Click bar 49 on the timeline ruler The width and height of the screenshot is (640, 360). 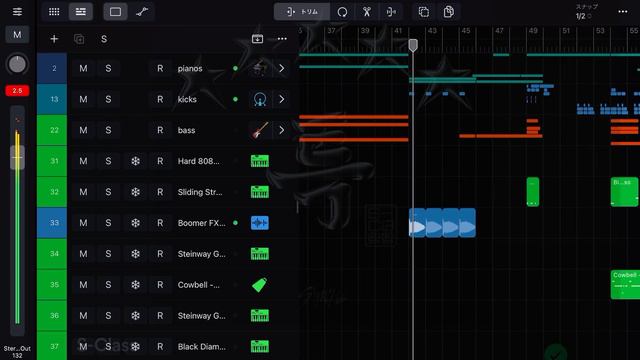tap(533, 31)
